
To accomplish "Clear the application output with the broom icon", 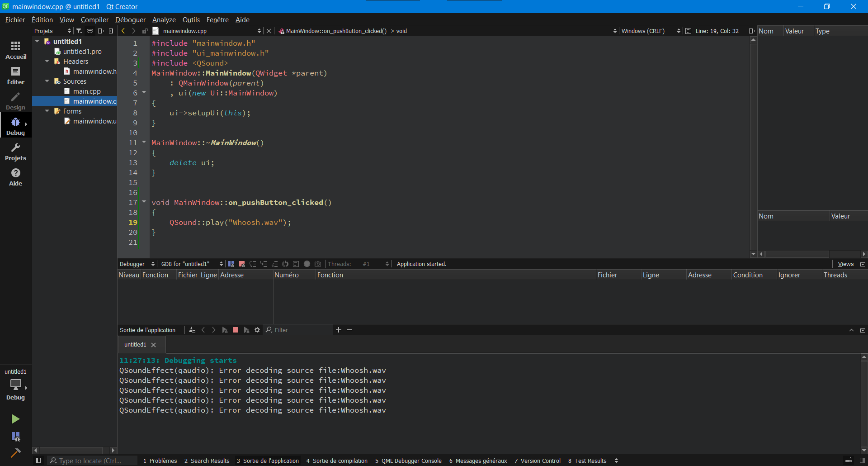I will [192, 330].
